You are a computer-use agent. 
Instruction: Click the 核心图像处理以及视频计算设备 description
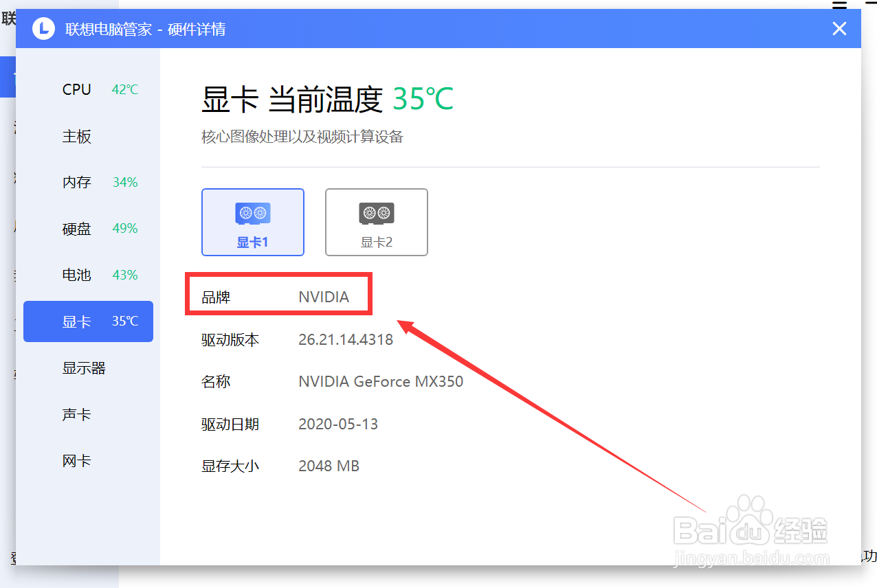tap(302, 137)
